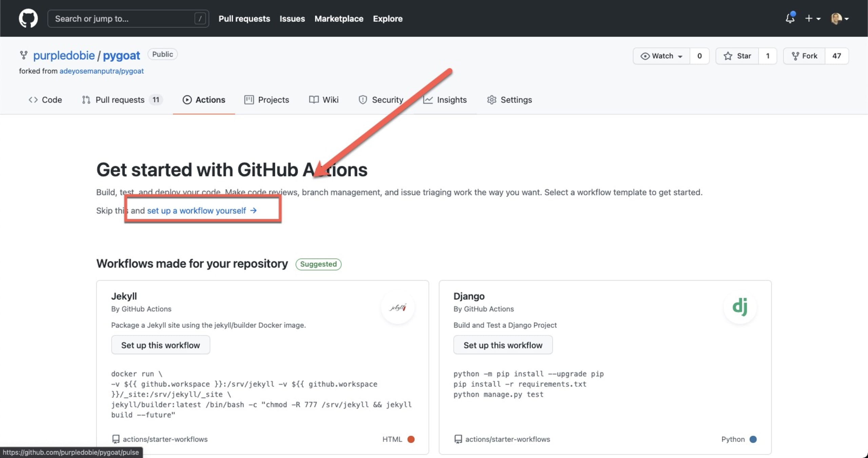Switch to the Projects tab
The image size is (868, 458).
coord(267,100)
